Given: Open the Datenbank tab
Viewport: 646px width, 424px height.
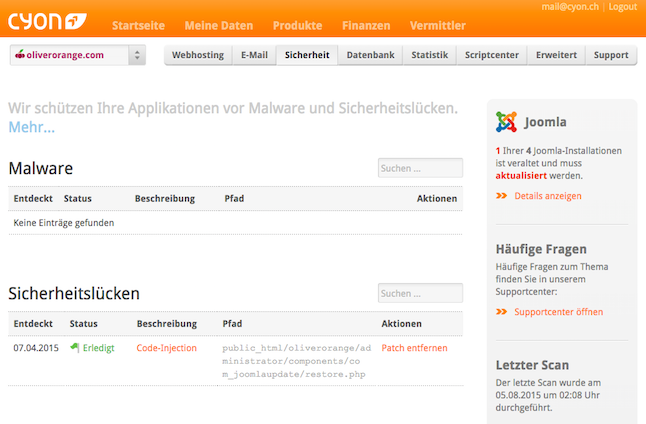Looking at the screenshot, I should pos(370,55).
